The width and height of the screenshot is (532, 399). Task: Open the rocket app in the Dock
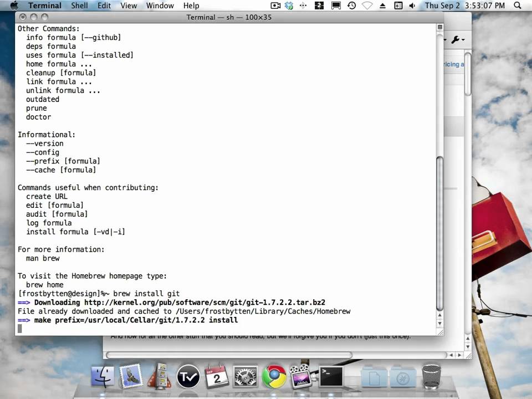[160, 376]
